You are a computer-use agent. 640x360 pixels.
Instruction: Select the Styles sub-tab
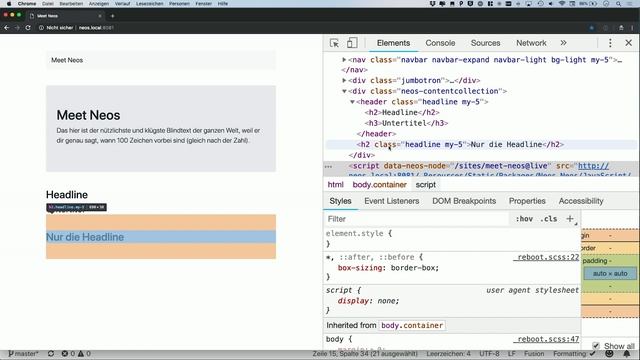tap(340, 201)
